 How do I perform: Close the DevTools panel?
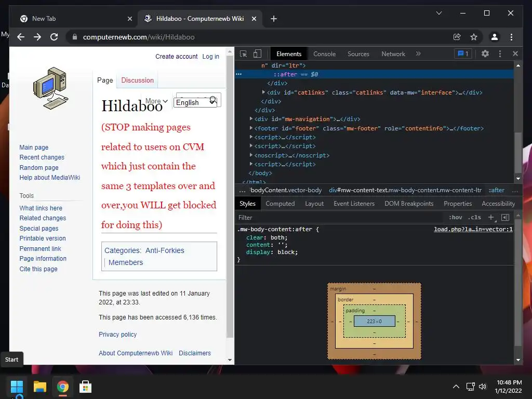[x=515, y=54]
